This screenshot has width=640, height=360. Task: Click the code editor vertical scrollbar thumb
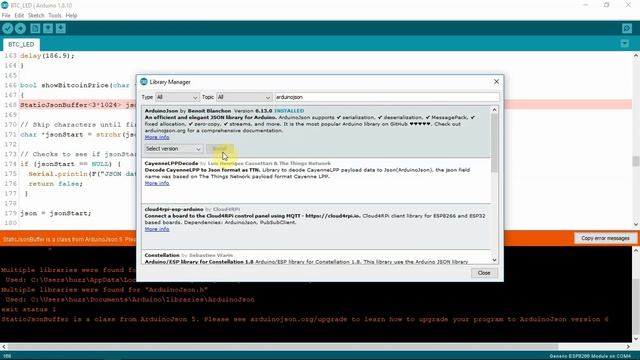coord(636,161)
